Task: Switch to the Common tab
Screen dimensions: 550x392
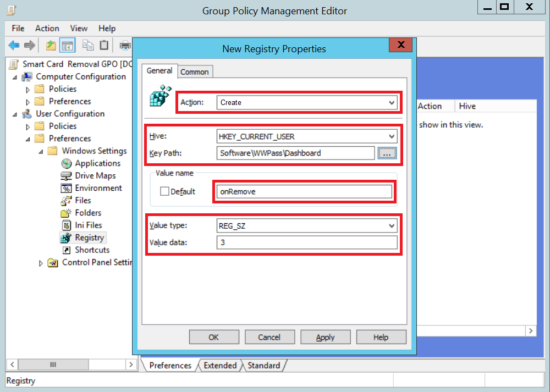Action: (195, 71)
